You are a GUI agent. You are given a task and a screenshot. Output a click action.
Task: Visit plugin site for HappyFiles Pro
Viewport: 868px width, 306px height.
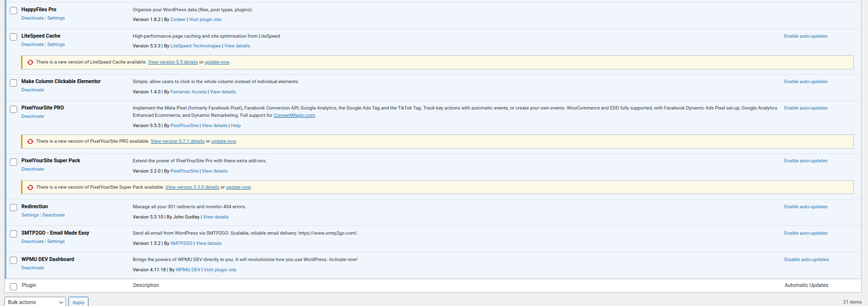205,20
